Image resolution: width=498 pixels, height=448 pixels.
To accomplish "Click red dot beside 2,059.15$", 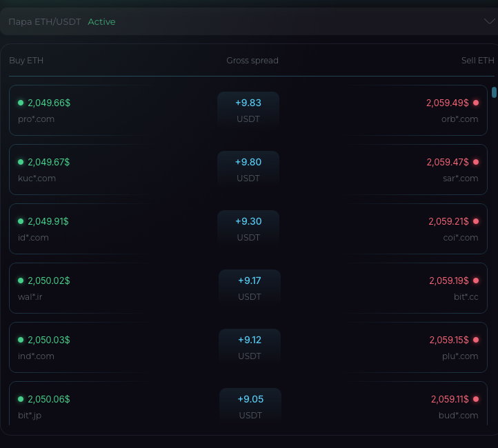I will (476, 340).
